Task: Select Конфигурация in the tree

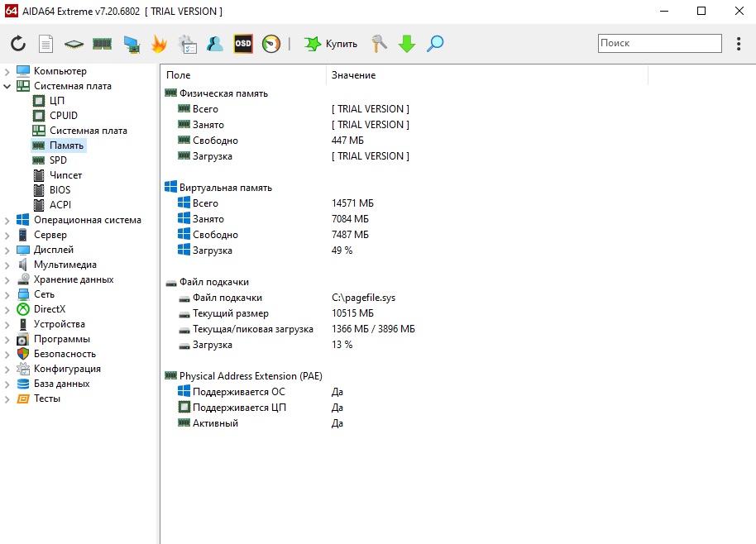Action: [x=67, y=369]
